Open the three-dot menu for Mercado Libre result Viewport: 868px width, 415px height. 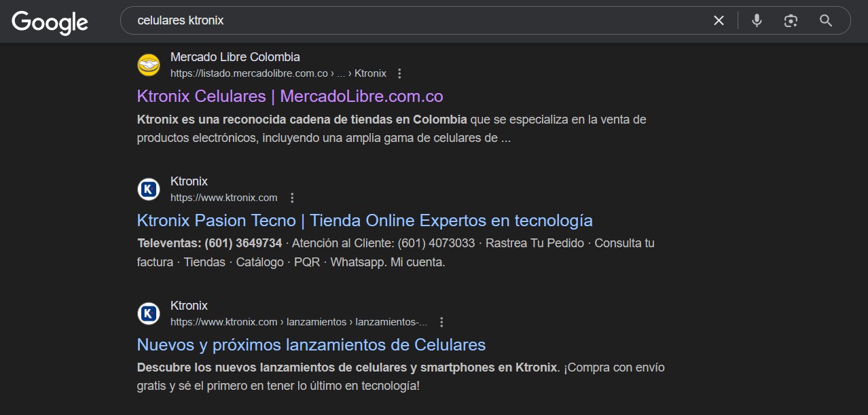coord(399,73)
